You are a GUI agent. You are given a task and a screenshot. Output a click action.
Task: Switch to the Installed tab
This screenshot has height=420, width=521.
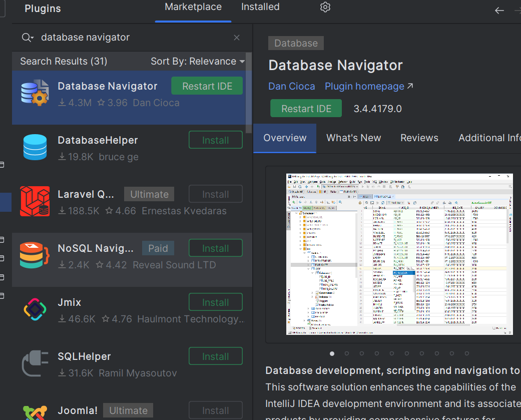[260, 7]
